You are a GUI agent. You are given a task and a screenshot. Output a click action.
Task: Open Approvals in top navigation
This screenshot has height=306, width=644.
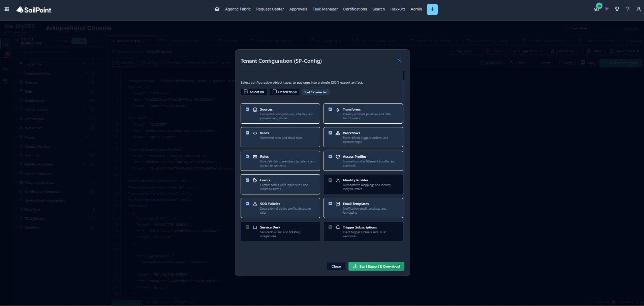point(298,9)
